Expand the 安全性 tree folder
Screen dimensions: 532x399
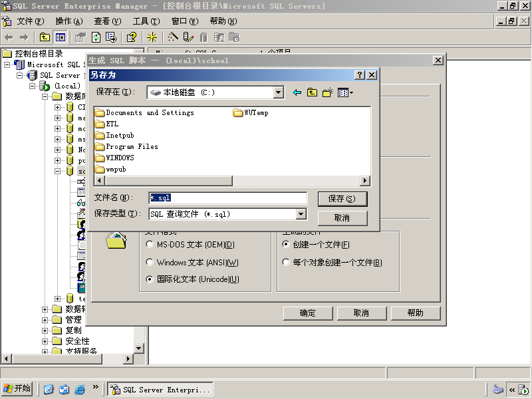pyautogui.click(x=45, y=341)
